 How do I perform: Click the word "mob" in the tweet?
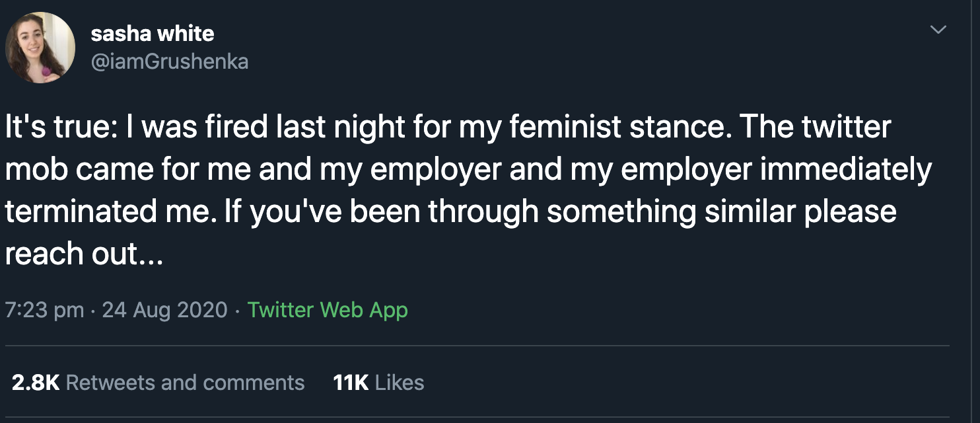tap(36, 169)
